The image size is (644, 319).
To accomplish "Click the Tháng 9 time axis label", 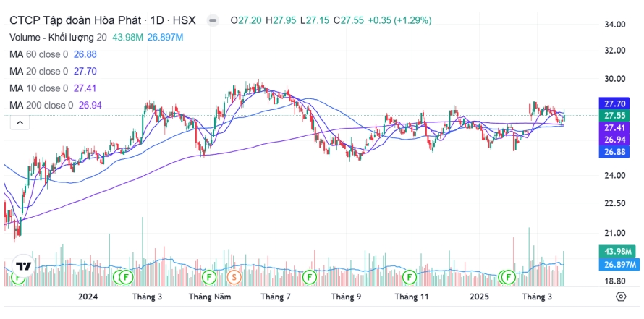I will (346, 297).
